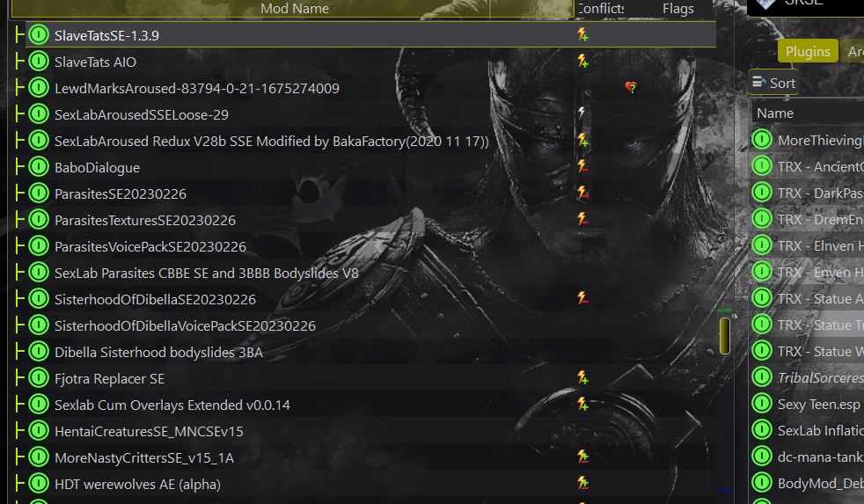864x504 pixels.
Task: Click the conflict lightning icon for SlaveTats AIO
Action: [582, 62]
